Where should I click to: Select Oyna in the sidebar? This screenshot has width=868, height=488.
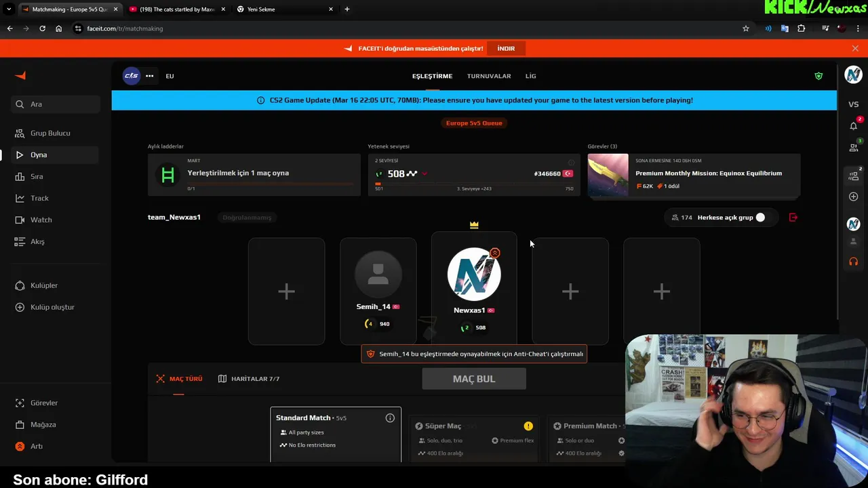pyautogui.click(x=56, y=155)
